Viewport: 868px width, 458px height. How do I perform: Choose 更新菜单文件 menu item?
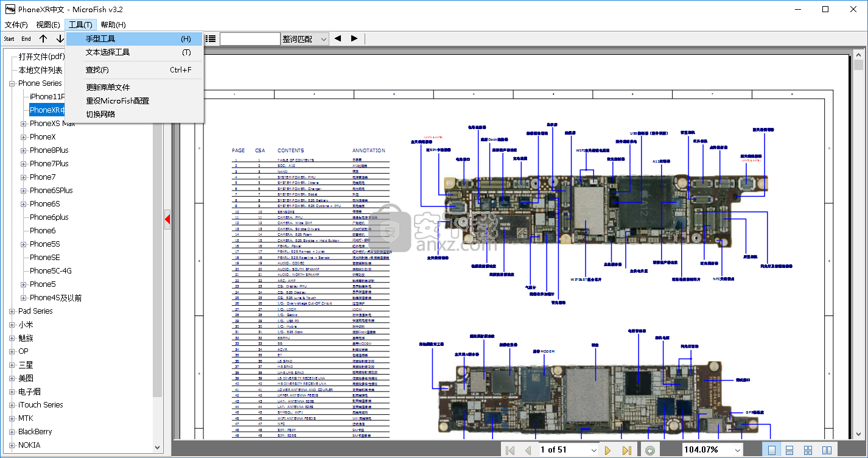pos(134,88)
